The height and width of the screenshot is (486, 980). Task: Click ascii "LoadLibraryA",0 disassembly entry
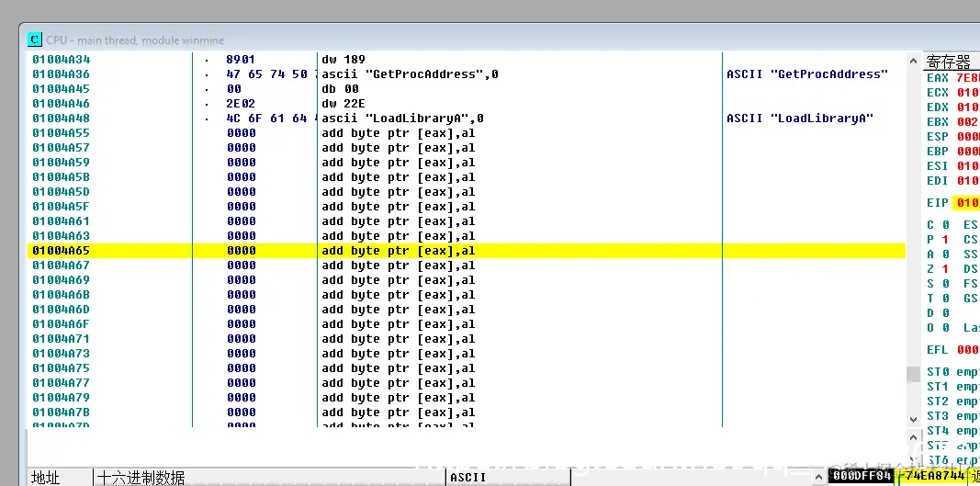pyautogui.click(x=402, y=119)
